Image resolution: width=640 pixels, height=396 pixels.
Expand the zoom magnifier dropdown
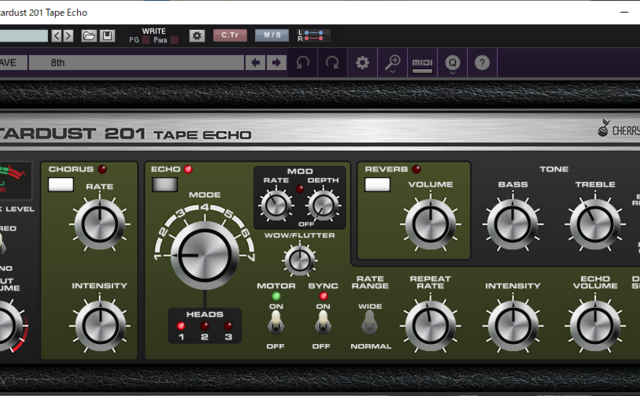coord(392,62)
